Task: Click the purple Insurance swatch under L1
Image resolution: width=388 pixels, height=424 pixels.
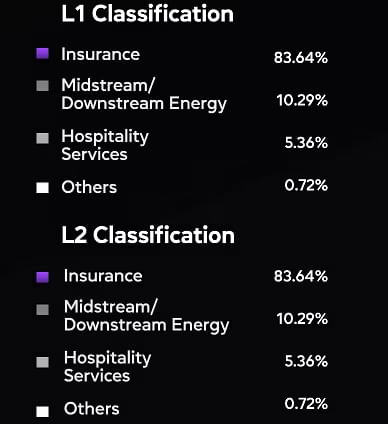Action: coord(42,53)
